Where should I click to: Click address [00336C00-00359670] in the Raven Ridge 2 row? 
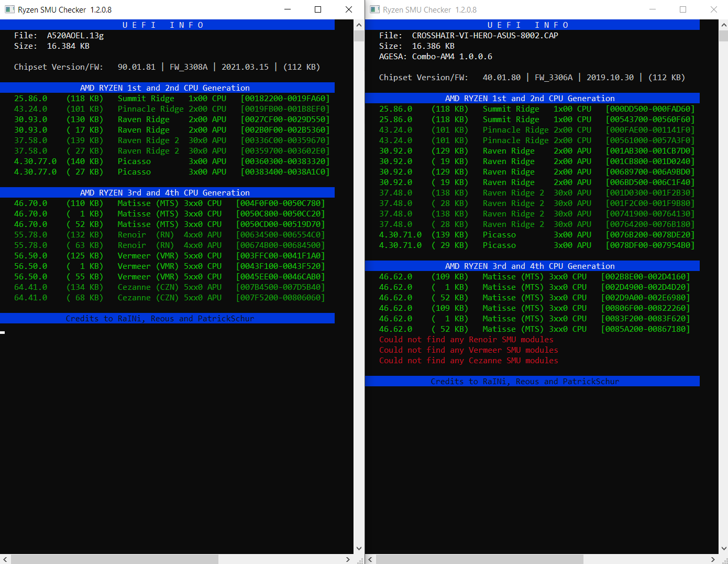click(x=285, y=140)
